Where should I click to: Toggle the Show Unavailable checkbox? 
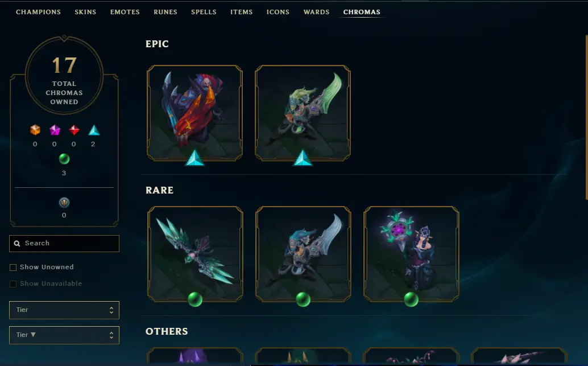(13, 284)
